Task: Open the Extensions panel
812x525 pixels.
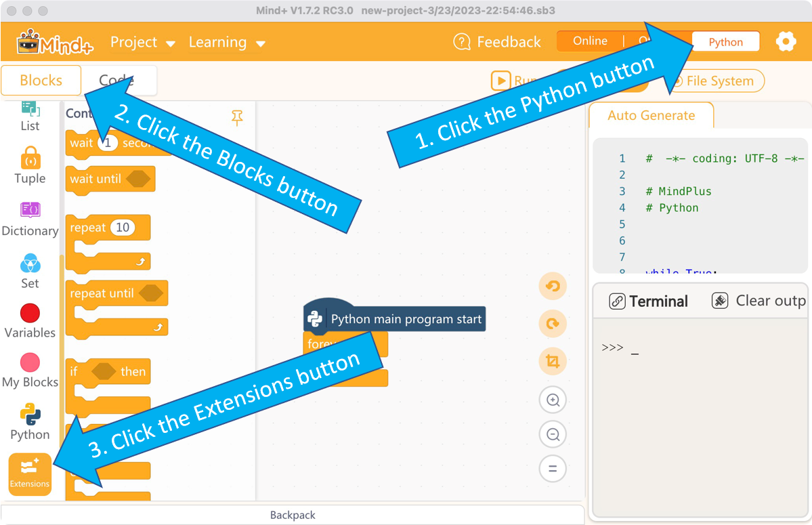Action: click(30, 474)
